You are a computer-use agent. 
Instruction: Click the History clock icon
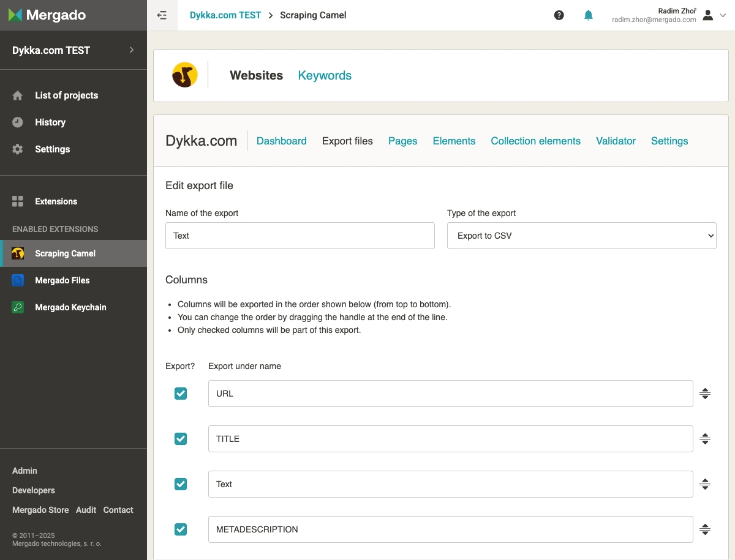pyautogui.click(x=18, y=122)
